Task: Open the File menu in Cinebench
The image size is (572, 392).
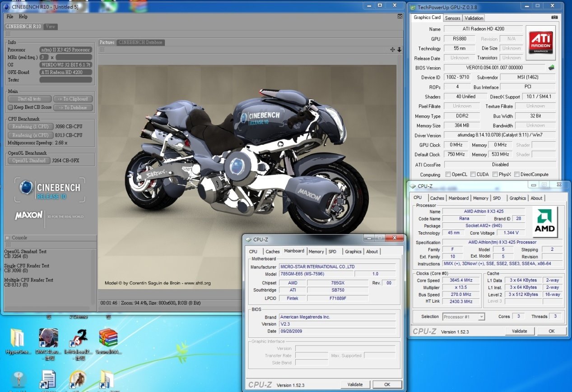Action: [10, 17]
